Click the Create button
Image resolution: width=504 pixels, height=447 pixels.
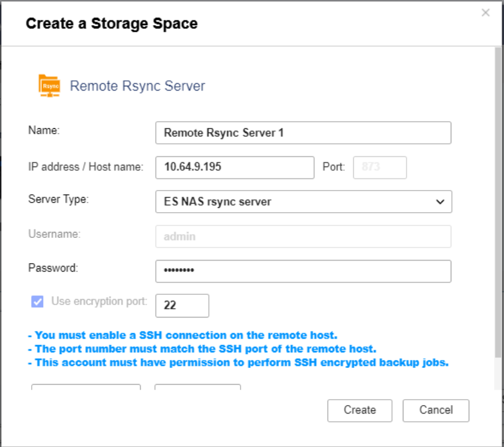click(360, 410)
